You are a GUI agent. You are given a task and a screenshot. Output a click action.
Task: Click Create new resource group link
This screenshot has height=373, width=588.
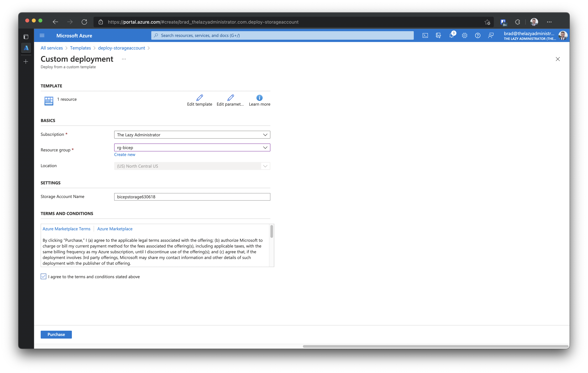[x=125, y=155]
